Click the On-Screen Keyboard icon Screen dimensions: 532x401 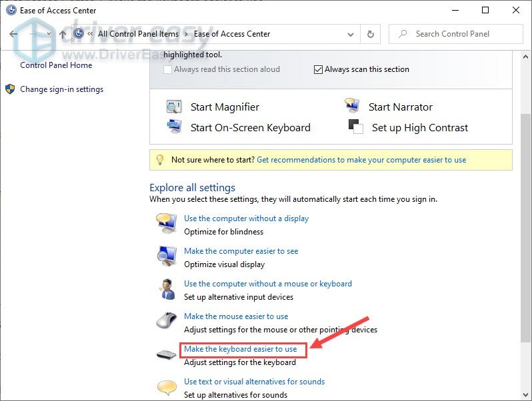(174, 127)
